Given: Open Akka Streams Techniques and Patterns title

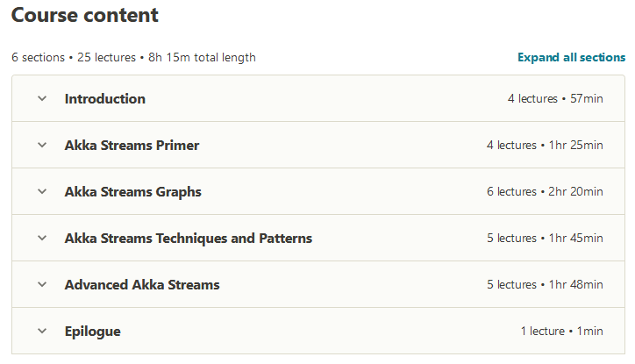Looking at the screenshot, I should (188, 238).
